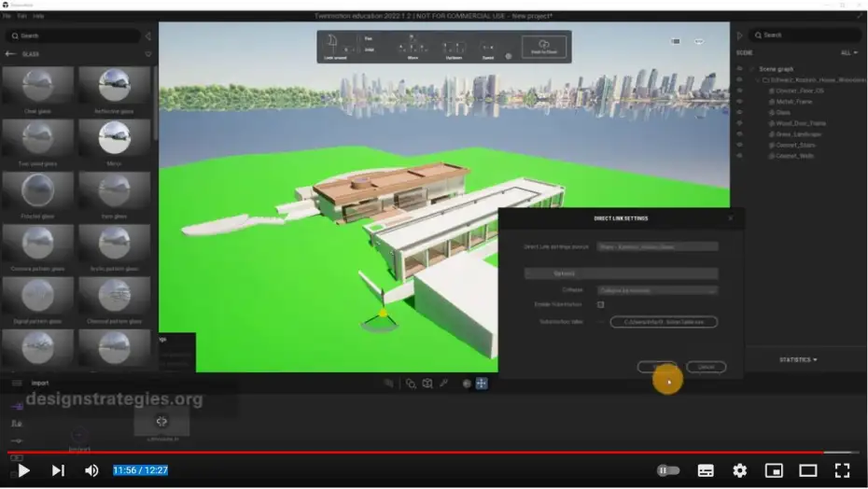This screenshot has width=868, height=489.
Task: Click the Speed navigation control
Action: (x=488, y=49)
